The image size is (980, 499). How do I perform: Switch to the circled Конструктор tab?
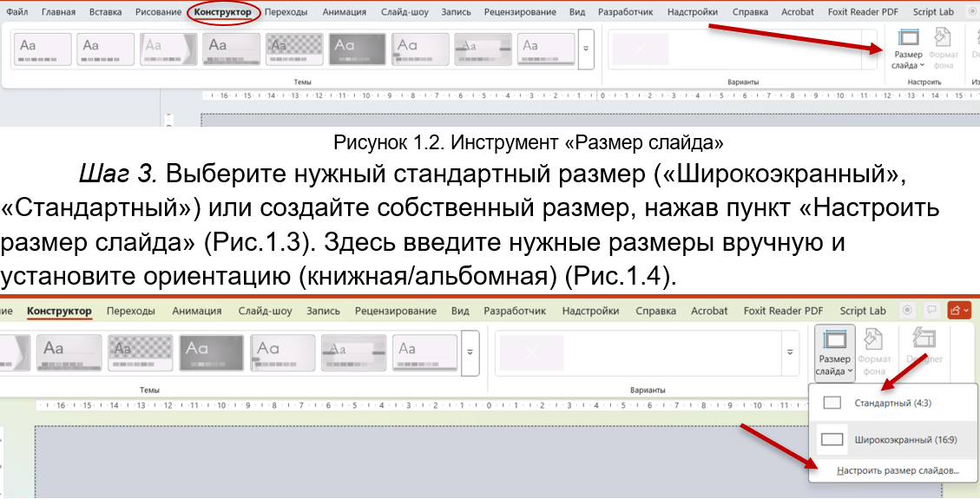coord(223,12)
